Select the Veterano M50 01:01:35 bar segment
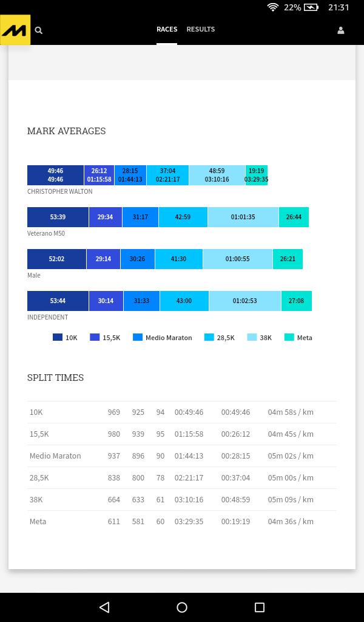The image size is (364, 622). click(x=243, y=217)
